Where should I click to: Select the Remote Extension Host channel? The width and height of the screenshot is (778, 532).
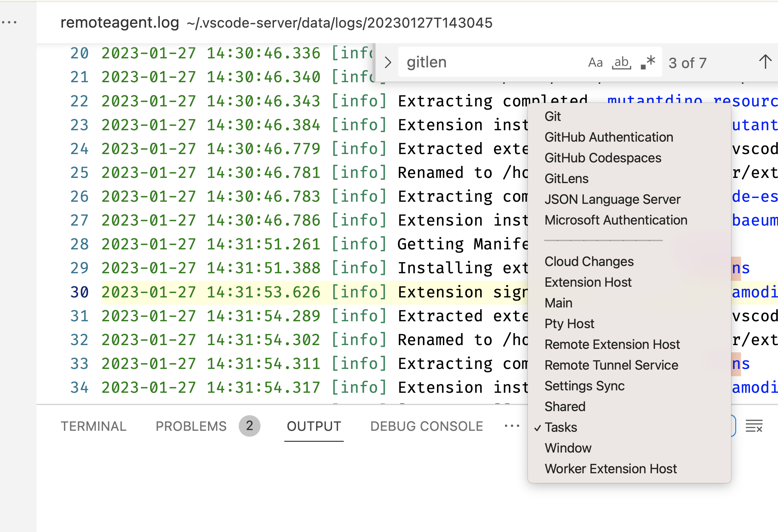pyautogui.click(x=612, y=344)
